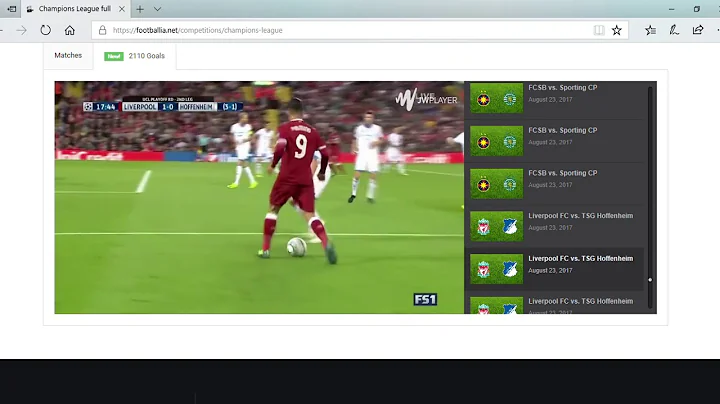Expand the tab preview chevron

tap(158, 9)
